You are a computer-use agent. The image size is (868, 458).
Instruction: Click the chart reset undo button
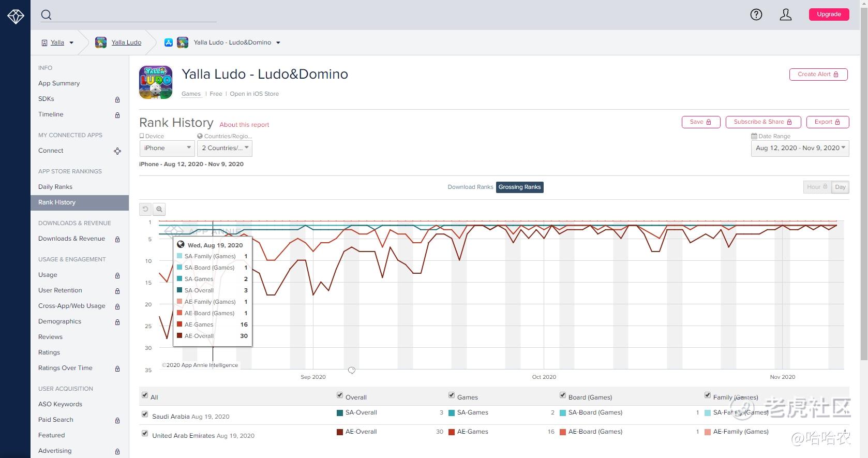coord(145,209)
